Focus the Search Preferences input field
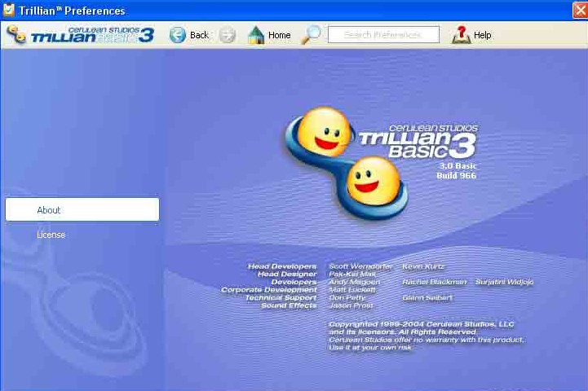Viewport: 588px width, 391px height. pos(383,34)
